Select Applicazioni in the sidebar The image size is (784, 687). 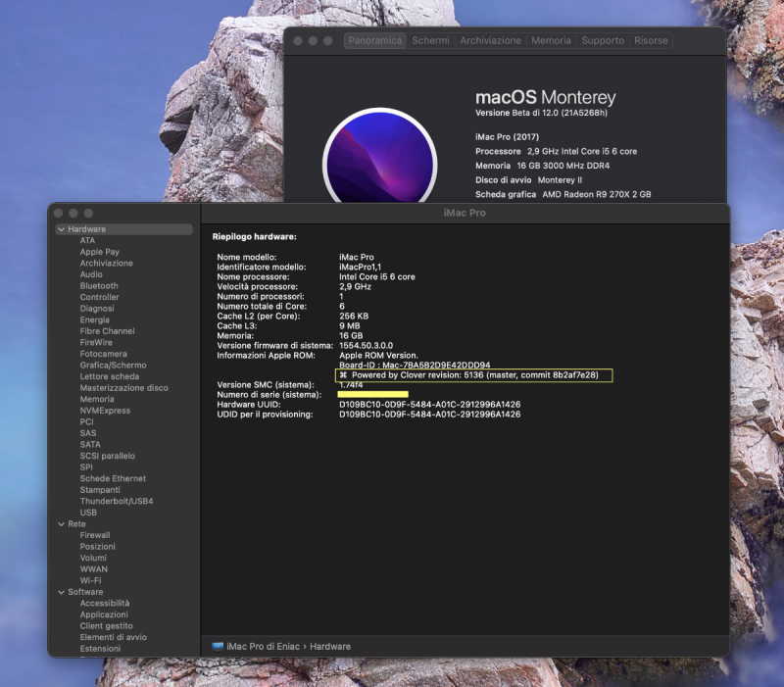[104, 614]
